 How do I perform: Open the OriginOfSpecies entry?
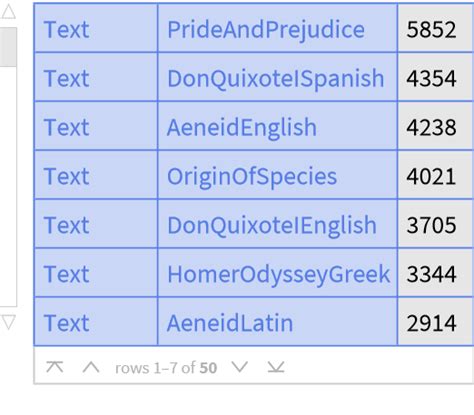[252, 176]
